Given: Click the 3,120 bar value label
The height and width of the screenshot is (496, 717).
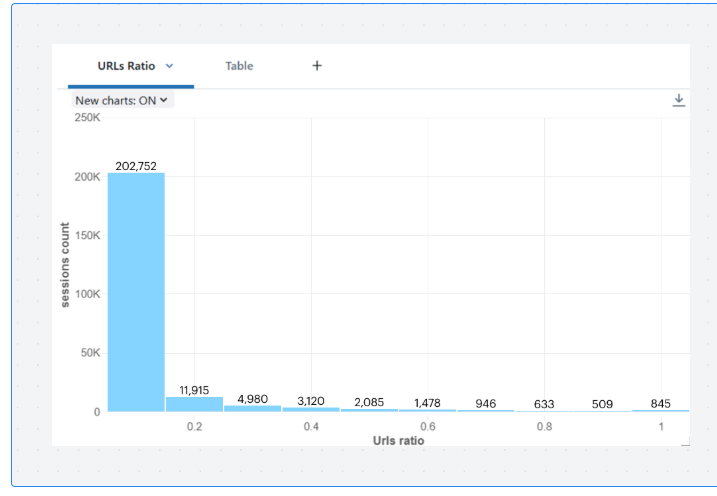Looking at the screenshot, I should 310,401.
